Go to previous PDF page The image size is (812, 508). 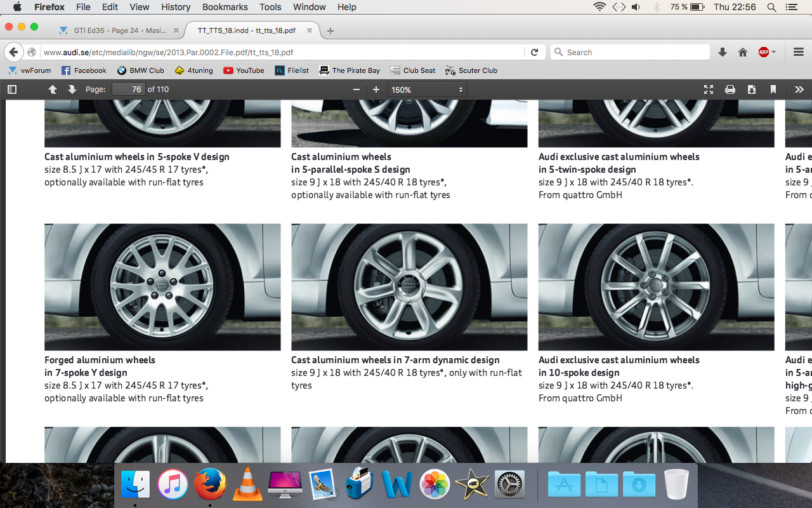[x=53, y=90]
